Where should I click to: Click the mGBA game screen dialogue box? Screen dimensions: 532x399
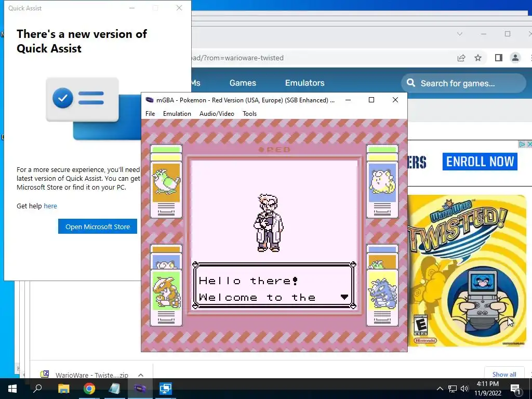[x=274, y=286]
